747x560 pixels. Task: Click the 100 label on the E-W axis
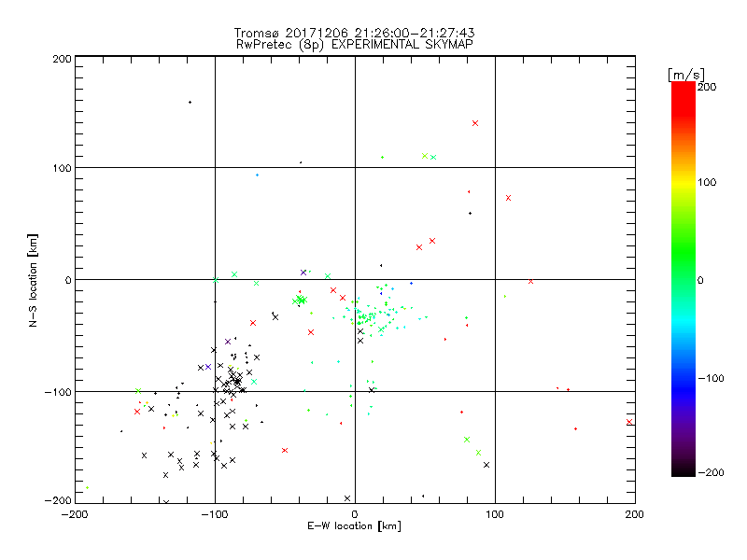pyautogui.click(x=495, y=514)
